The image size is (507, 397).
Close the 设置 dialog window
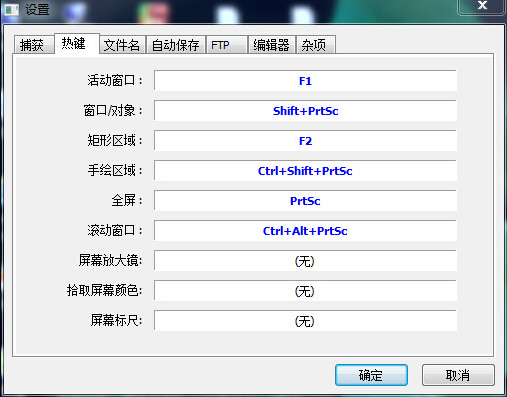482,6
